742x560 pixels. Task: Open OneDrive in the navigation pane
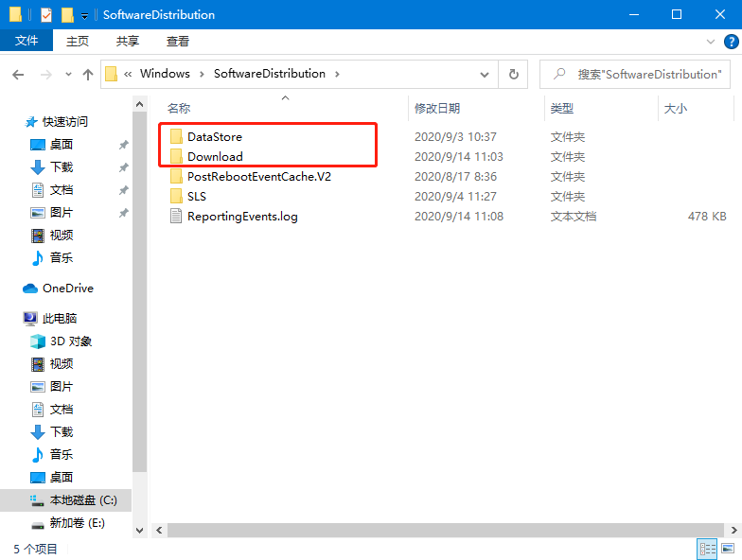coord(68,288)
